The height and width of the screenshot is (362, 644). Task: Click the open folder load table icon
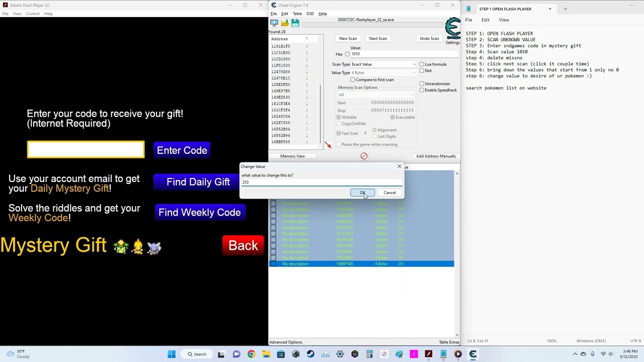coord(285,23)
